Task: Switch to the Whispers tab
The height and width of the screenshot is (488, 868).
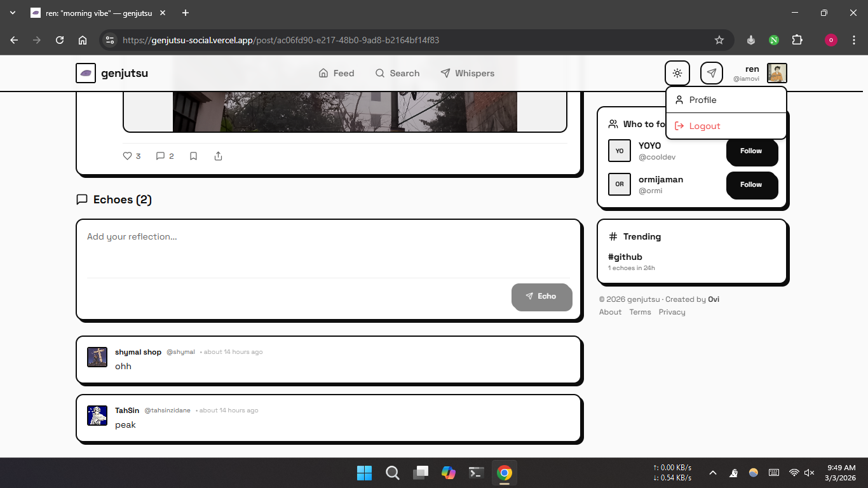Action: (467, 73)
